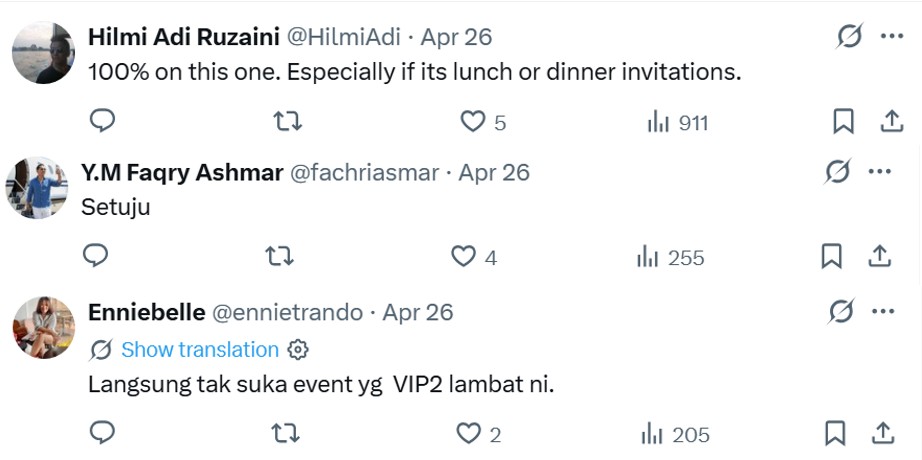Click Grok icon on Hilmi's tweet
This screenshot has width=922, height=460.
click(849, 37)
